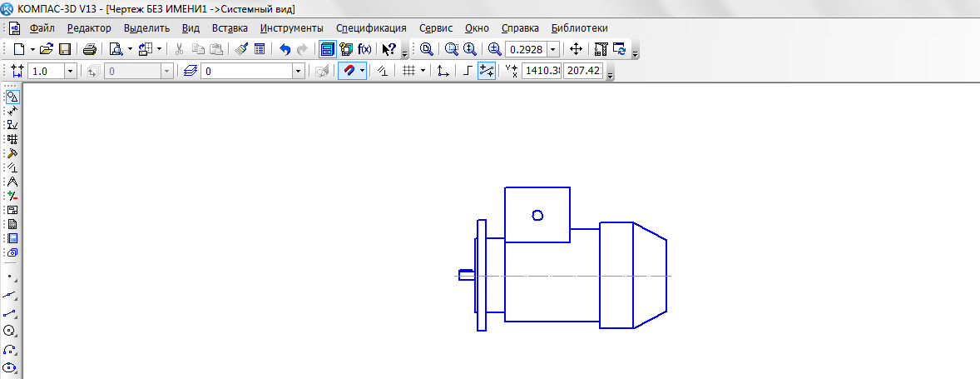This screenshot has width=980, height=379.
Task: Undo the last action
Action: [x=285, y=49]
